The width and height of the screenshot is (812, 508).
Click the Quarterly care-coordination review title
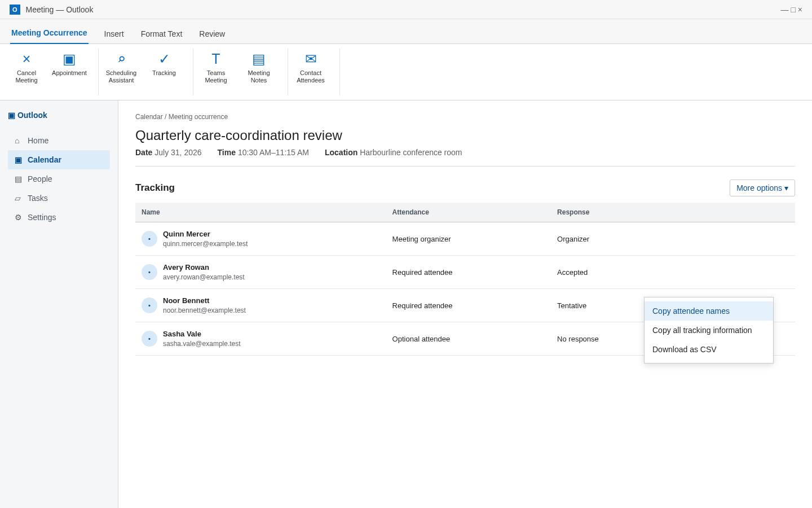239,135
